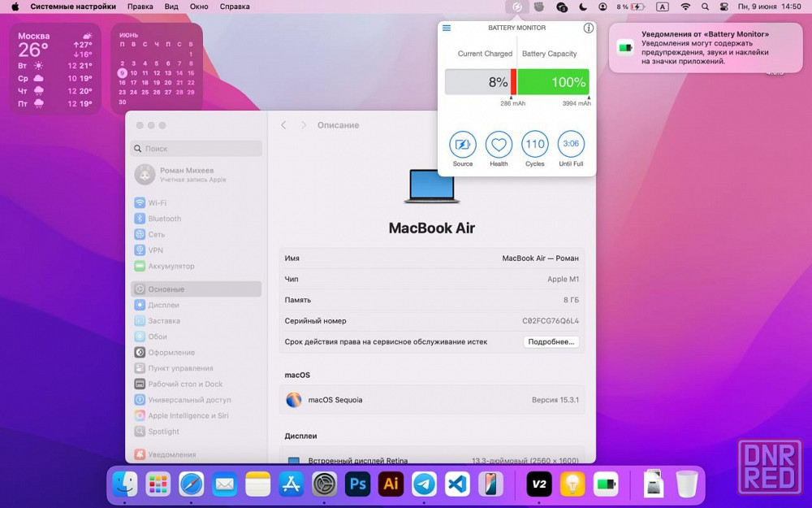Select Основные in settings sidebar
This screenshot has height=508, width=812.
pyautogui.click(x=197, y=289)
